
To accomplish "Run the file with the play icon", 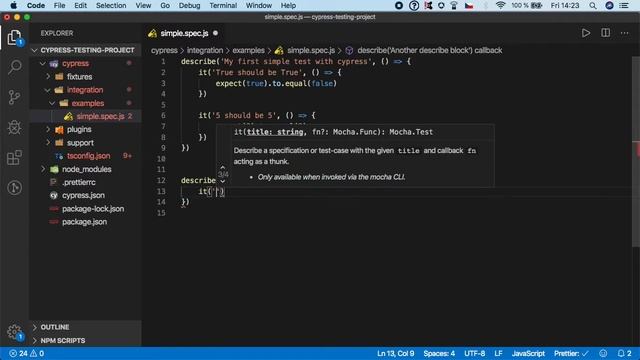I will (586, 33).
